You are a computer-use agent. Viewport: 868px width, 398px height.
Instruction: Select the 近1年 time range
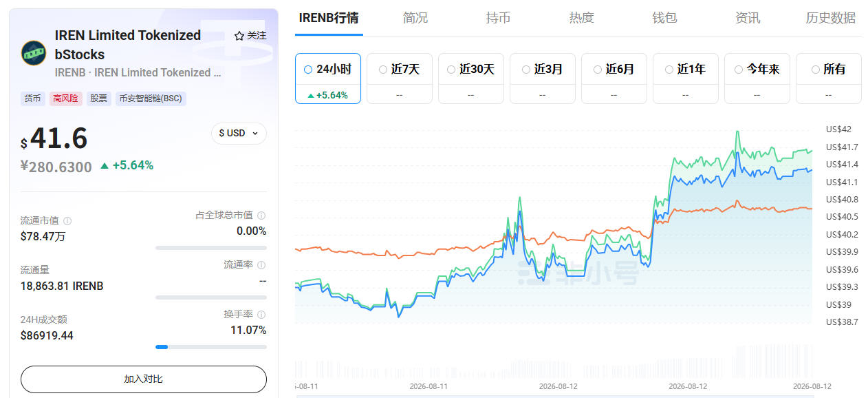coord(685,78)
